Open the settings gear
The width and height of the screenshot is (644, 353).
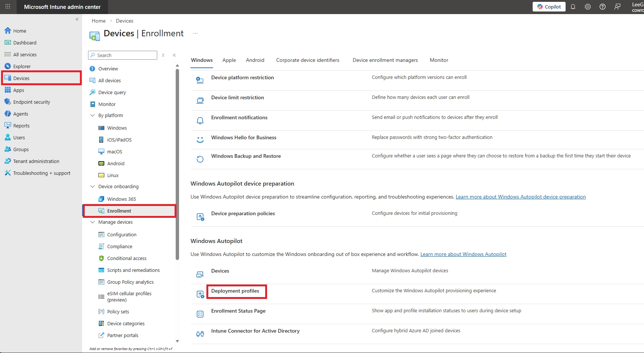pos(587,7)
